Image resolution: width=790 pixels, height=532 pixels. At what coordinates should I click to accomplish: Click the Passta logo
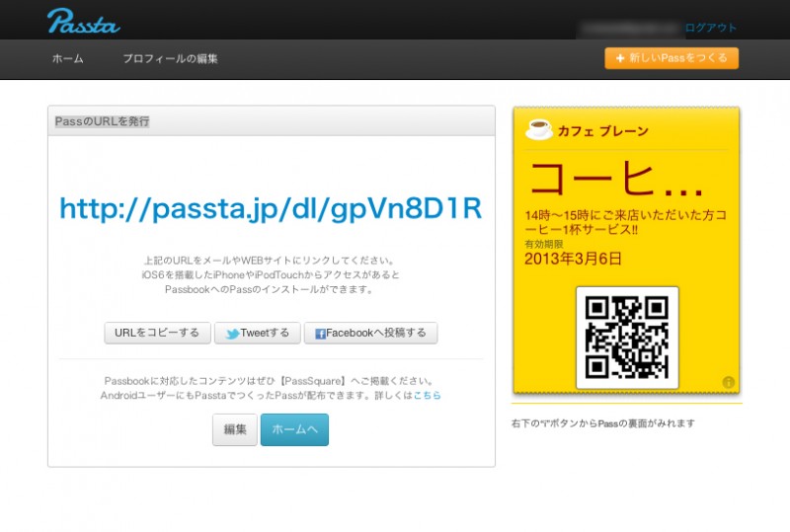tap(83, 21)
